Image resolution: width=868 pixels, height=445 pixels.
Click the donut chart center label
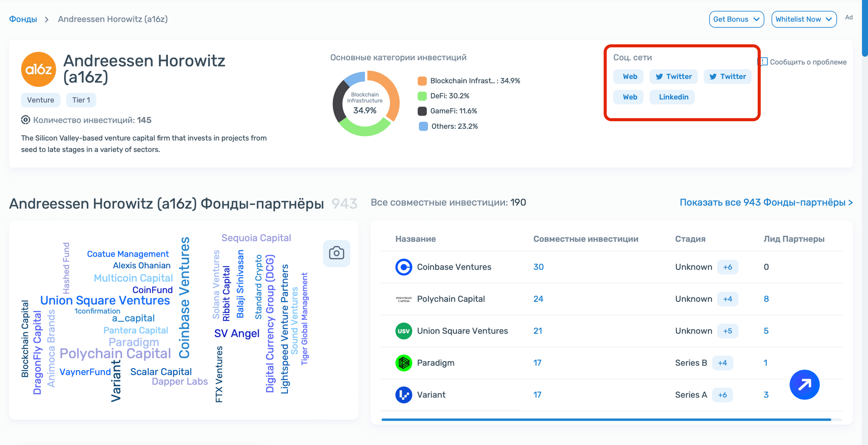tap(365, 103)
